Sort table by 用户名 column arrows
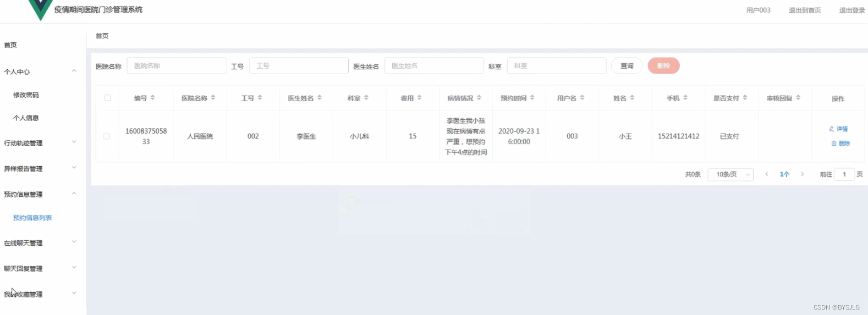868x315 pixels. 582,98
